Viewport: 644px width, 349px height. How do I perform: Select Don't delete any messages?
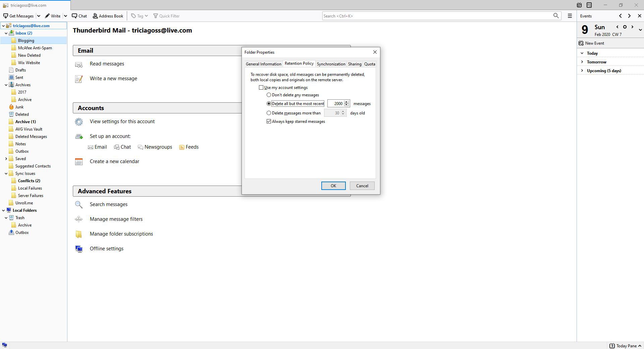pyautogui.click(x=269, y=95)
